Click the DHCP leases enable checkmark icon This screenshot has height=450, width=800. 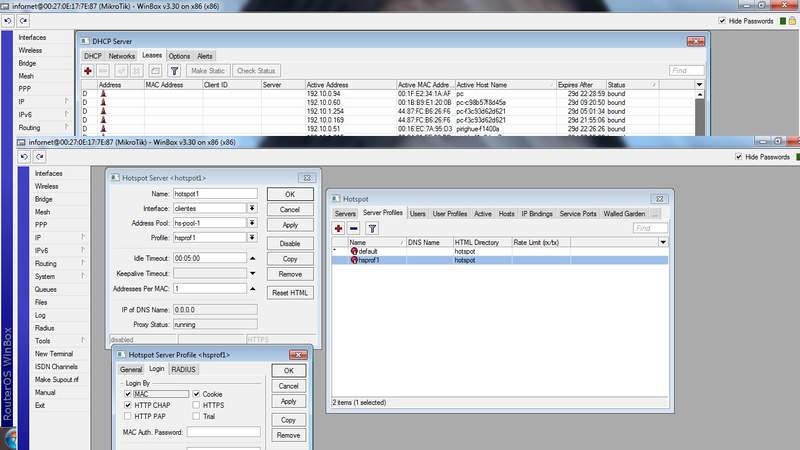121,71
